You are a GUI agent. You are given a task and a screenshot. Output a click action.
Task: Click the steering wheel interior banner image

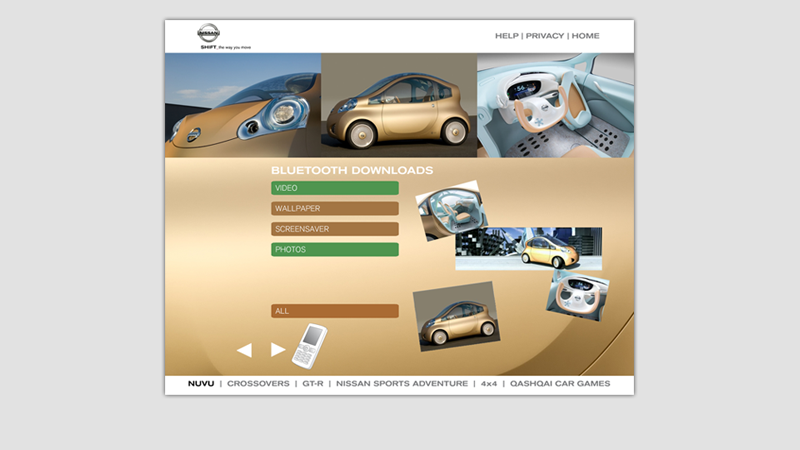coord(556,105)
